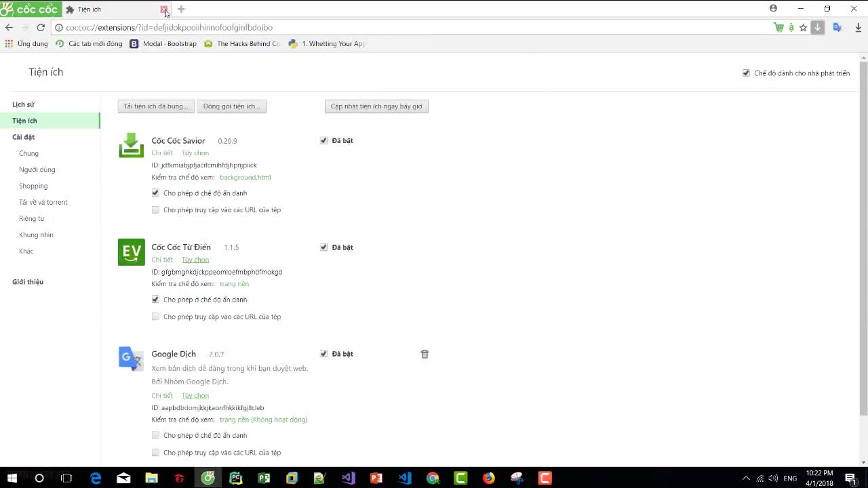This screenshot has width=868, height=488.
Task: Uncheck incognito permission for Cốc Cốc Từ Điển
Action: (x=155, y=300)
